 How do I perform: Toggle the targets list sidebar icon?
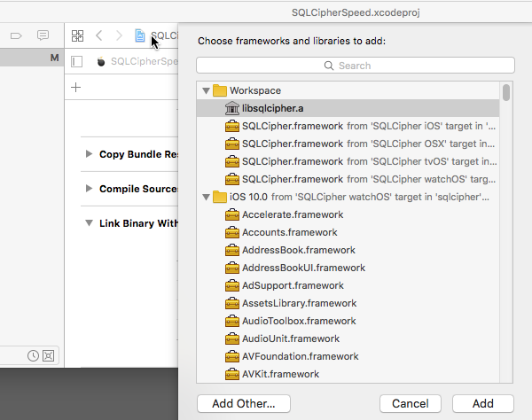coord(76,61)
